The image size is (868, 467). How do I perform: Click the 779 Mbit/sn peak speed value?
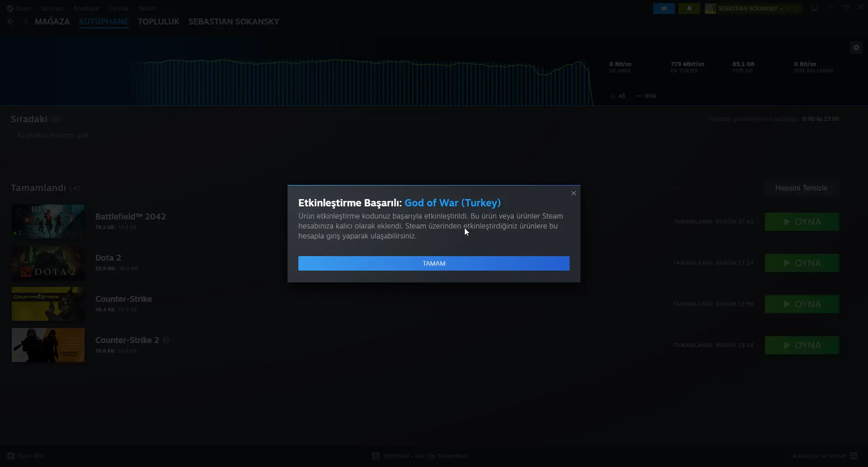(687, 64)
